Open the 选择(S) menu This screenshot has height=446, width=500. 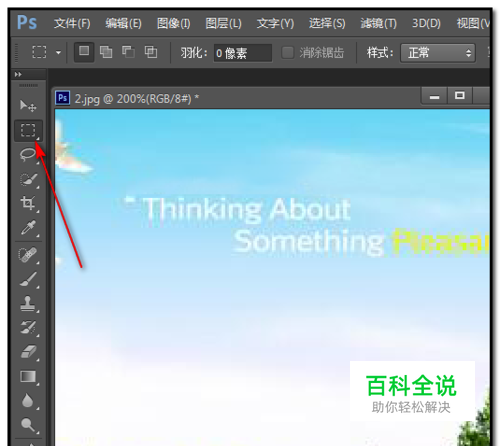pyautogui.click(x=327, y=23)
